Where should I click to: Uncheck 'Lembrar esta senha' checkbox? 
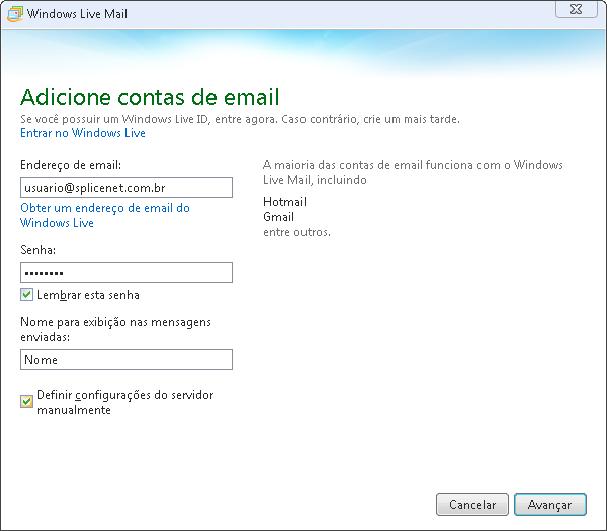click(26, 295)
